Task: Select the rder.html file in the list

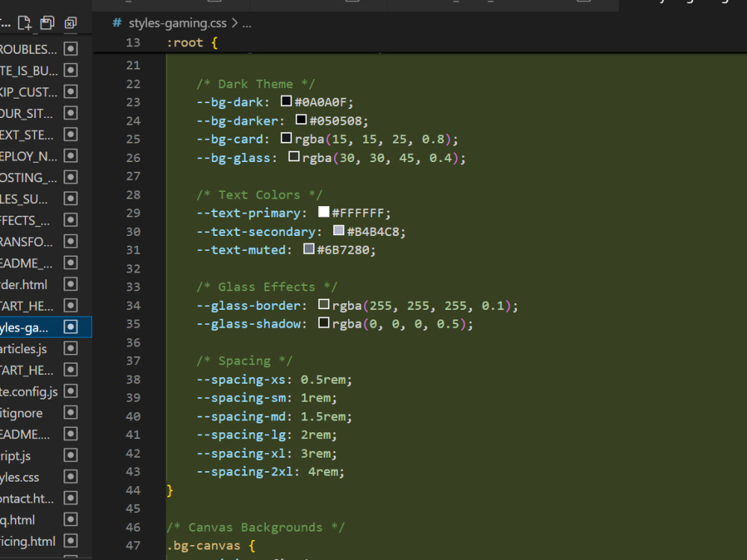Action: pos(23,284)
